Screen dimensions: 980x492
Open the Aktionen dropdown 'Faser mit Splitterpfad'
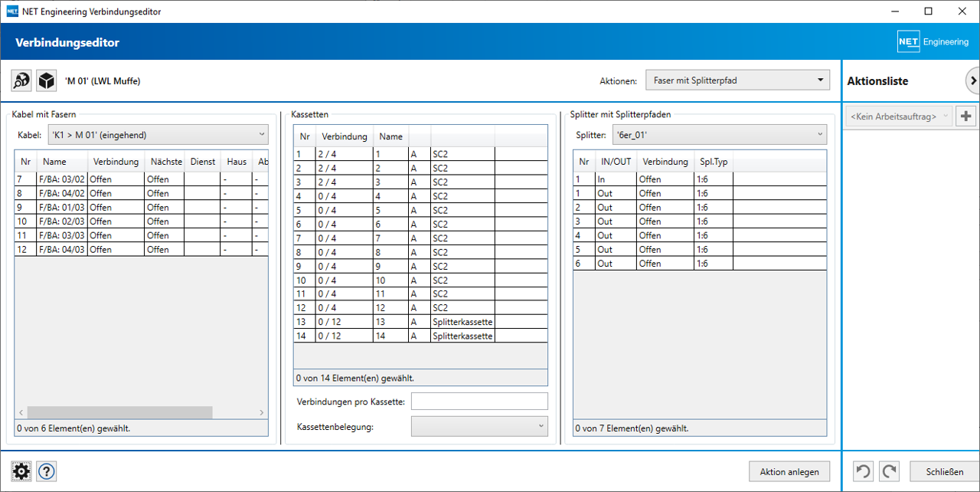pos(737,80)
